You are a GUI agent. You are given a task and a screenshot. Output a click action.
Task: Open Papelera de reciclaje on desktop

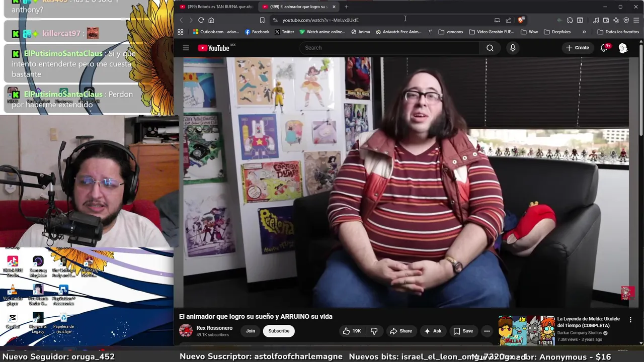63,323
